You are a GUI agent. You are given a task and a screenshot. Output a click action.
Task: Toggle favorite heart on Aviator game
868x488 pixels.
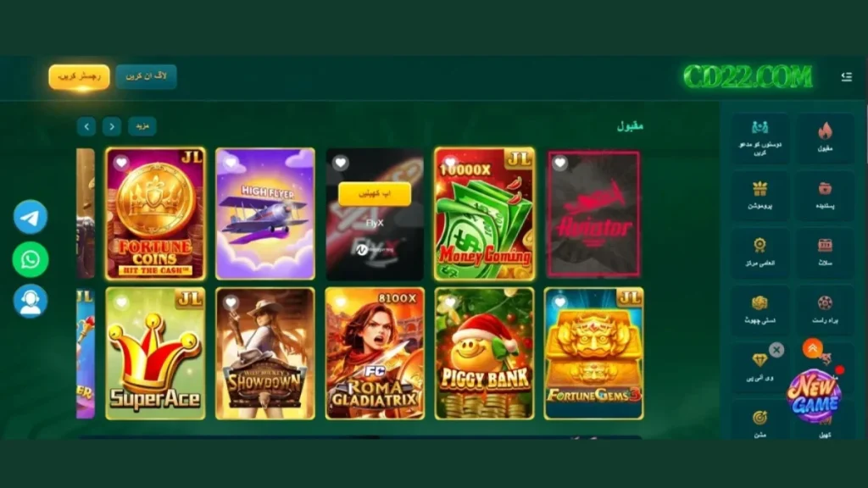click(559, 163)
